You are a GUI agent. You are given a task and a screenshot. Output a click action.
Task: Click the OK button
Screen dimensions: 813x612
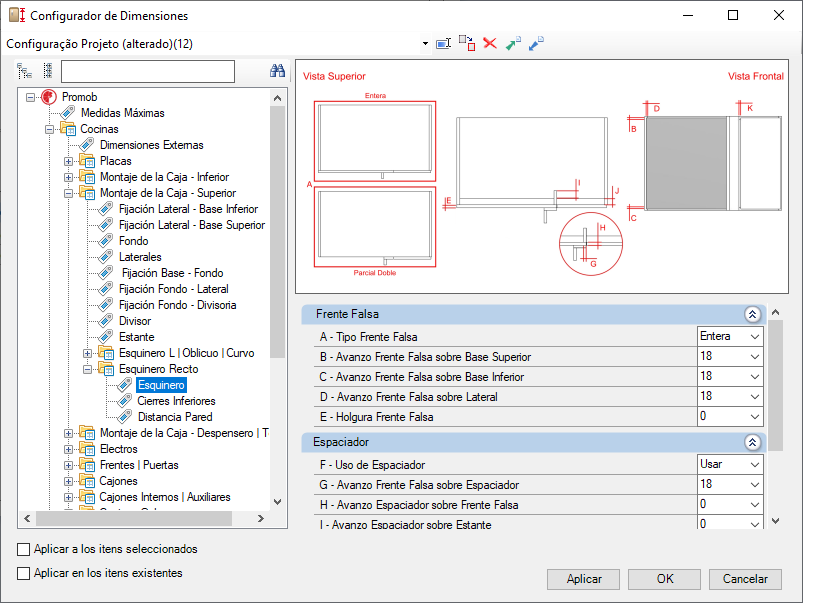point(664,579)
